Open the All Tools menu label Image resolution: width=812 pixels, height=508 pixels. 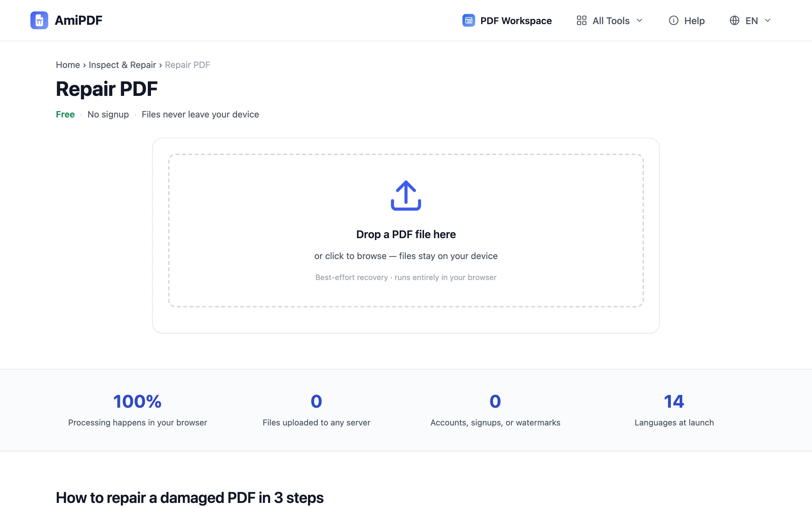(611, 21)
